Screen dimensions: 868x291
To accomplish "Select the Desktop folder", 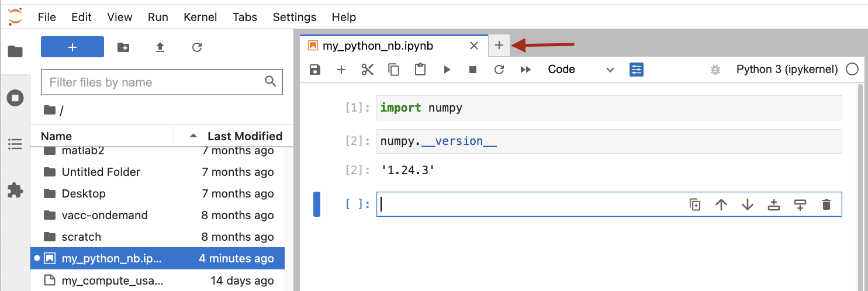I will coord(158,193).
